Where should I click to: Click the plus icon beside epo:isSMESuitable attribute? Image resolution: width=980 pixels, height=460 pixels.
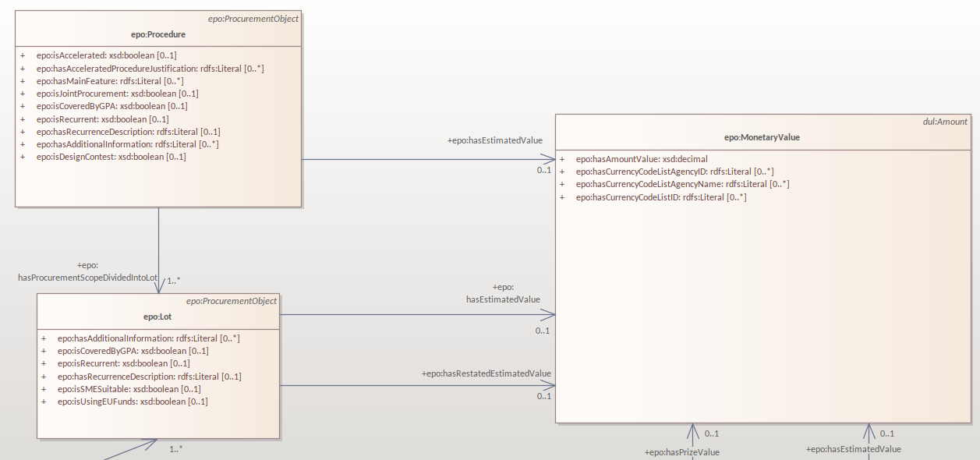point(44,388)
